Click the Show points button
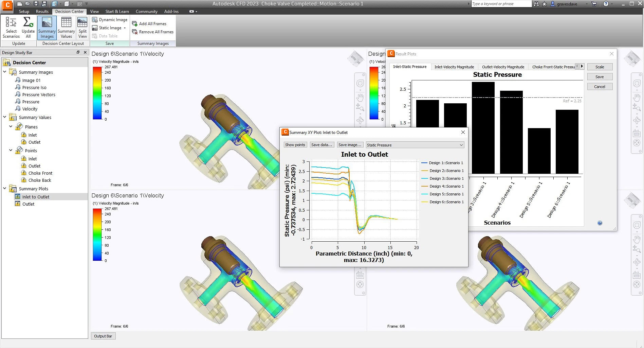 [x=295, y=144]
